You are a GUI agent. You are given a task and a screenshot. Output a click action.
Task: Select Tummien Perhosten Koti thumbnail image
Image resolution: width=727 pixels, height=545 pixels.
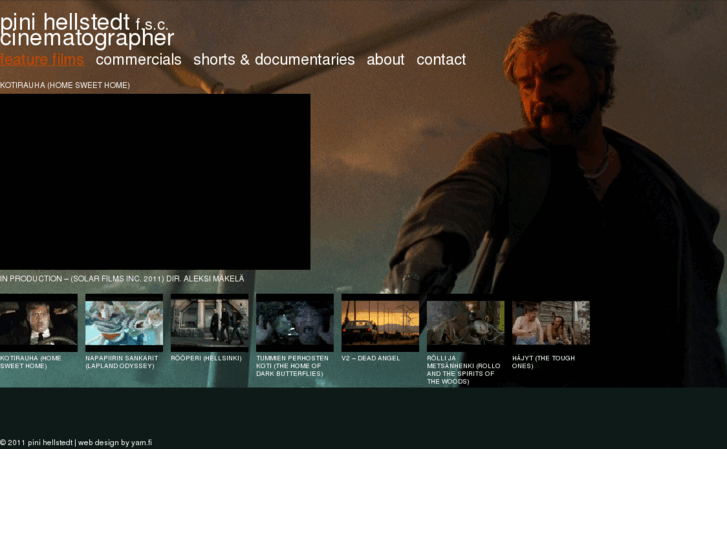tap(295, 323)
